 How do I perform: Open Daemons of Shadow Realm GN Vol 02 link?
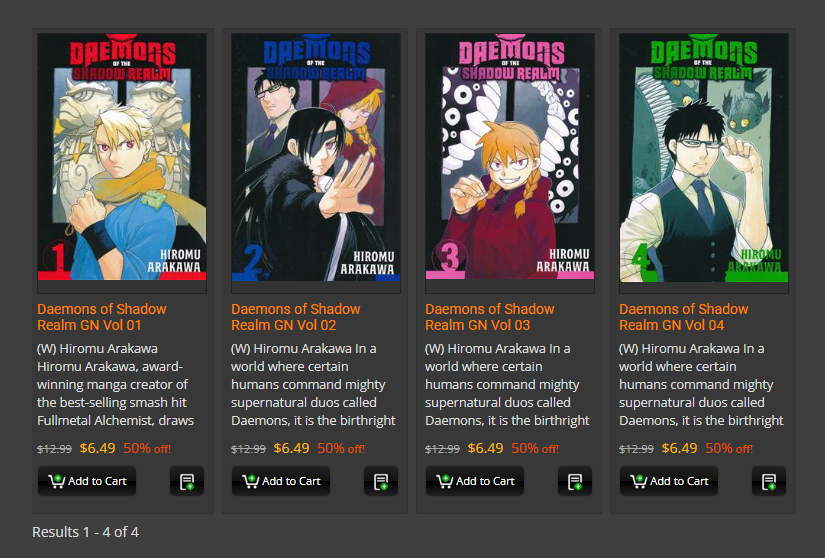pos(296,317)
